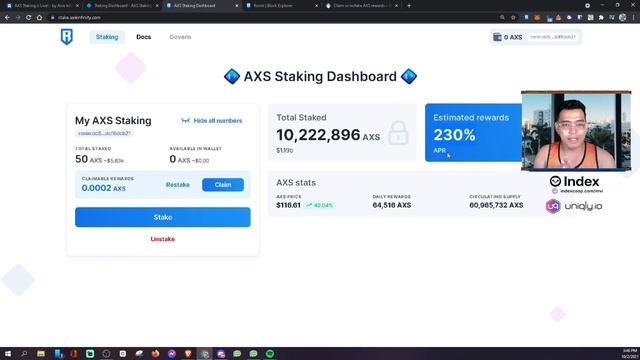Open Spotify from the taskbar
Viewport: 640px width, 360px height.
pos(270,353)
